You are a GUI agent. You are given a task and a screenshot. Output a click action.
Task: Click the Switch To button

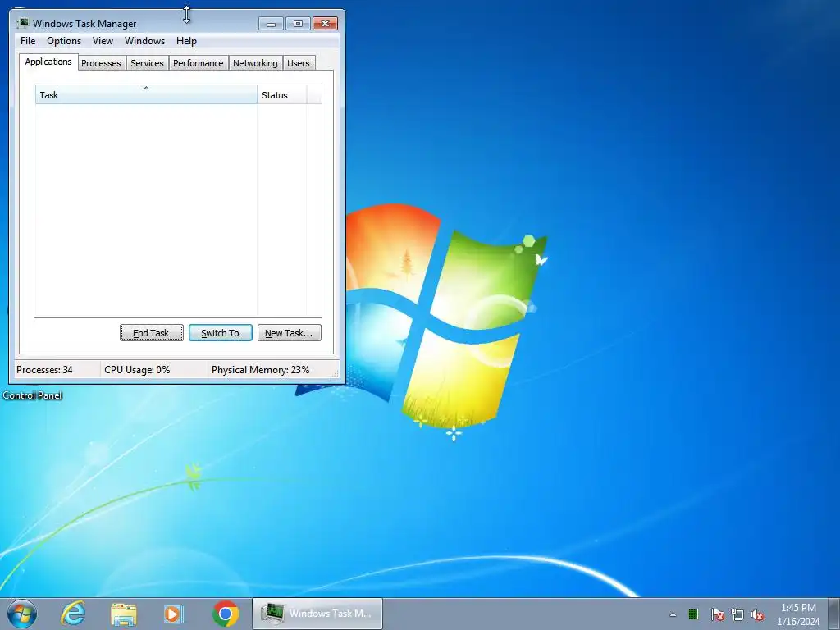tap(220, 333)
